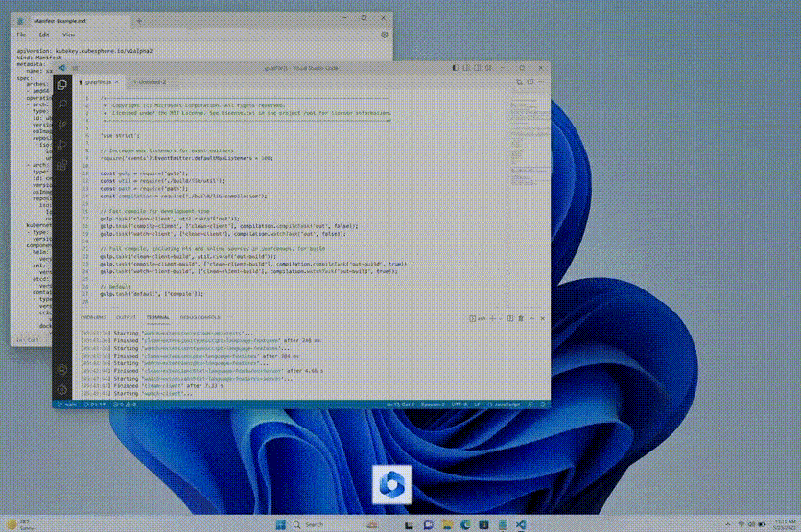801x532 pixels.
Task: Open the View menu in Notepad
Action: click(68, 35)
